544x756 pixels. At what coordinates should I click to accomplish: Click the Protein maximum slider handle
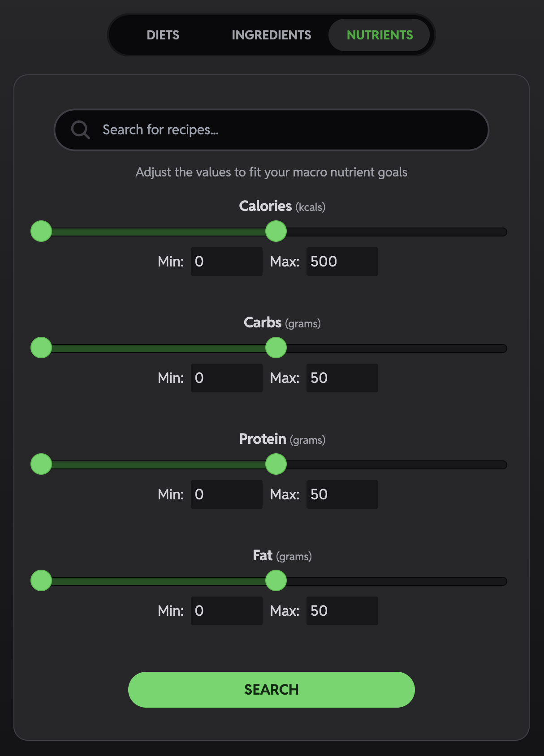click(276, 464)
